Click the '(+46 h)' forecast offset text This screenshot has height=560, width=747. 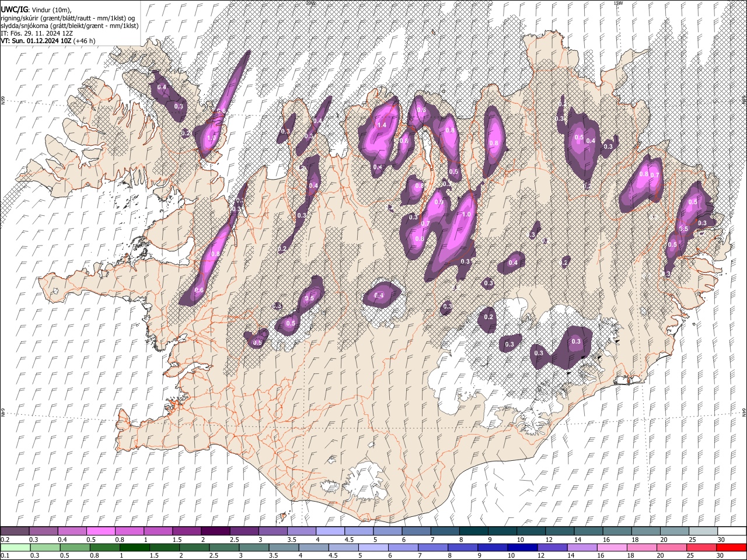click(x=85, y=41)
